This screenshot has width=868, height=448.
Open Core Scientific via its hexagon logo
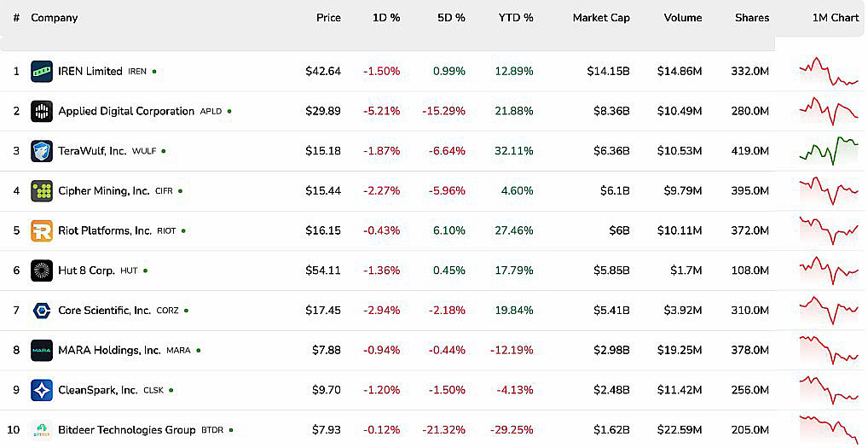point(42,311)
